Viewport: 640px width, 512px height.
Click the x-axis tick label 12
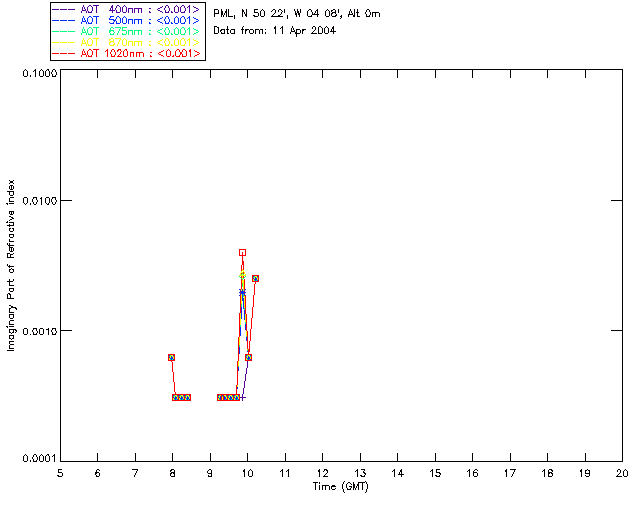point(322,473)
